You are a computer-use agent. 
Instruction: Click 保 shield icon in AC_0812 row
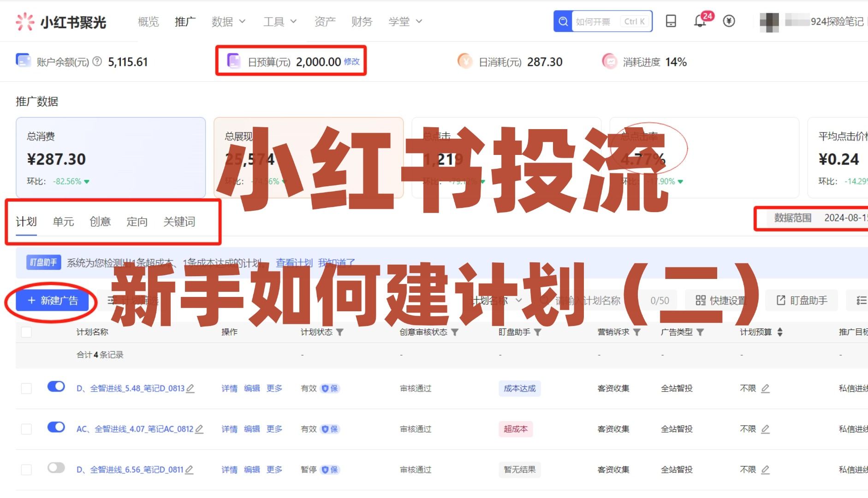click(x=330, y=429)
